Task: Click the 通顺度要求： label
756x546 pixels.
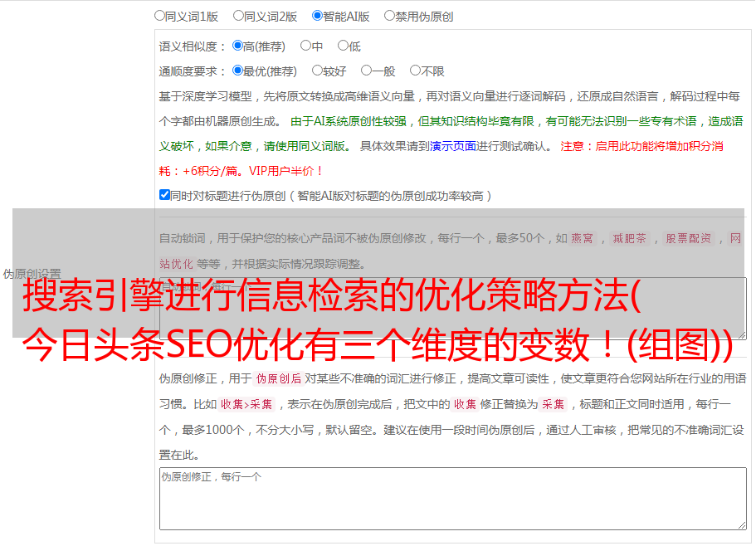Action: 193,71
